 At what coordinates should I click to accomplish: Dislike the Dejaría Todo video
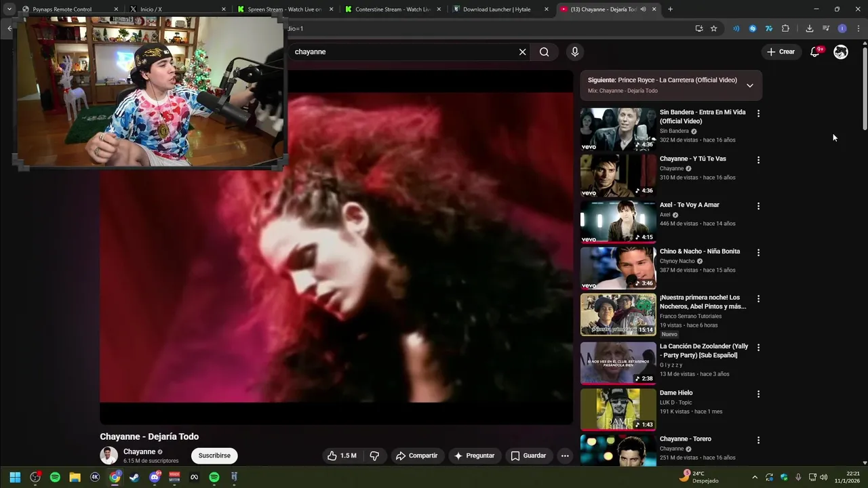pos(374,456)
